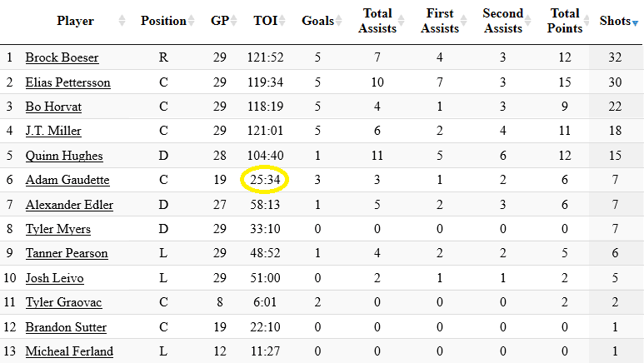Click the sort arrows next to Position
The height and width of the screenshot is (363, 644).
(x=191, y=21)
